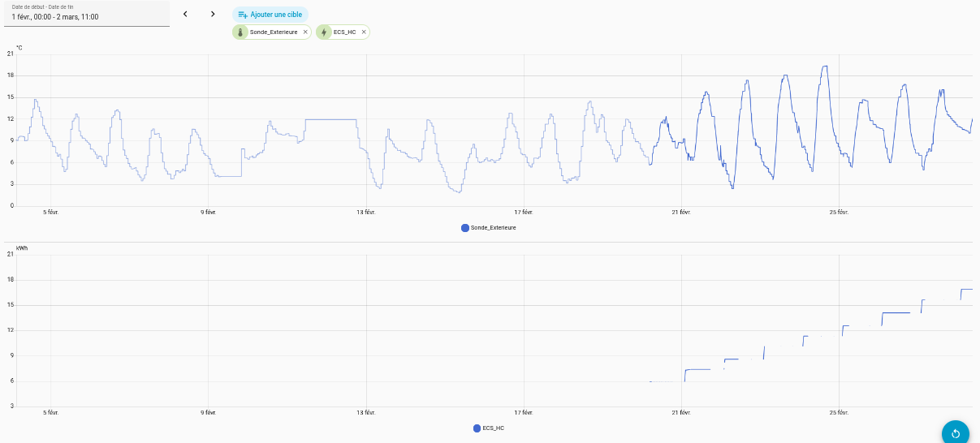The width and height of the screenshot is (980, 443).
Task: Click thermometer icon on Sonde_Exterieure chip
Action: click(240, 32)
